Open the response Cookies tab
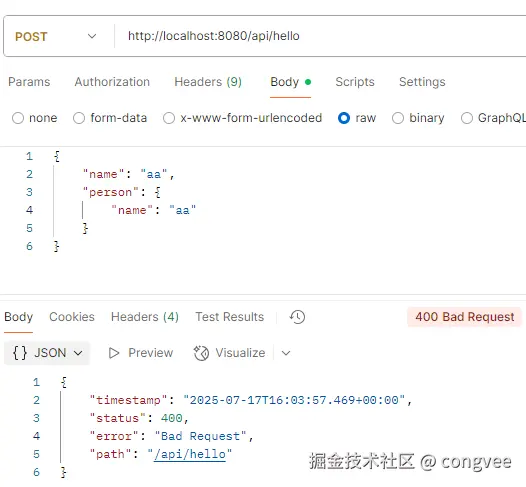 (x=72, y=317)
